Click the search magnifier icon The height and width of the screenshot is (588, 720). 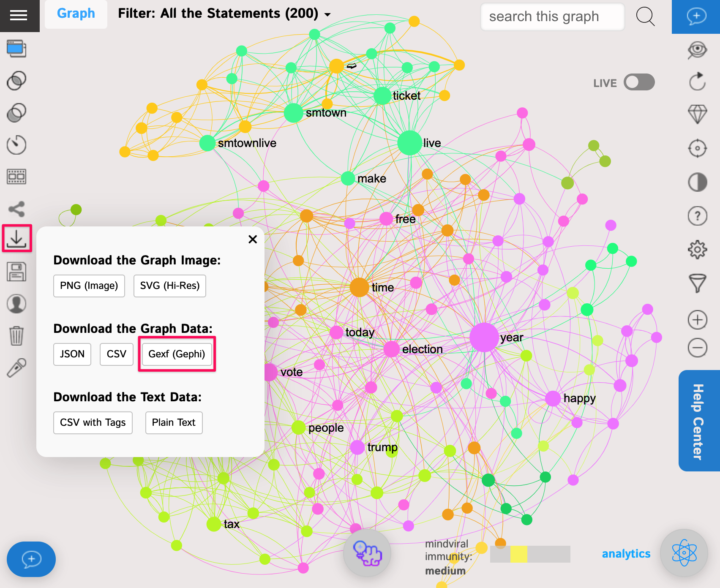pyautogui.click(x=645, y=16)
